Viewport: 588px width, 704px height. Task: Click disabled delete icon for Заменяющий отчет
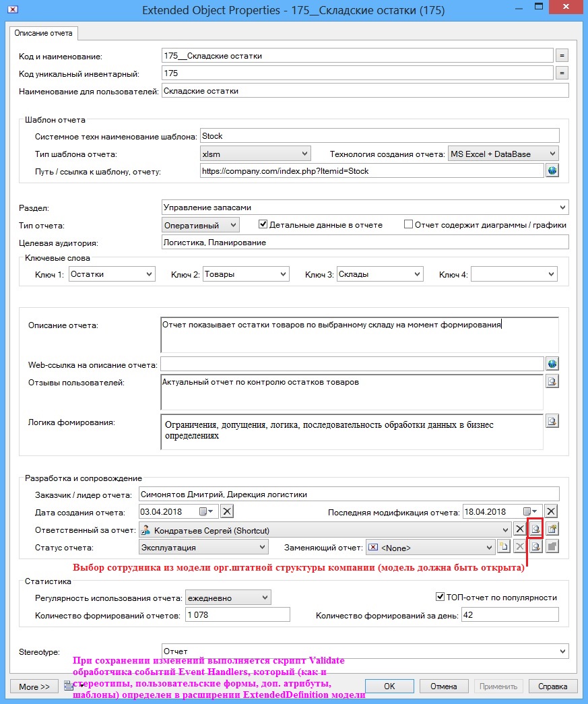[x=519, y=547]
